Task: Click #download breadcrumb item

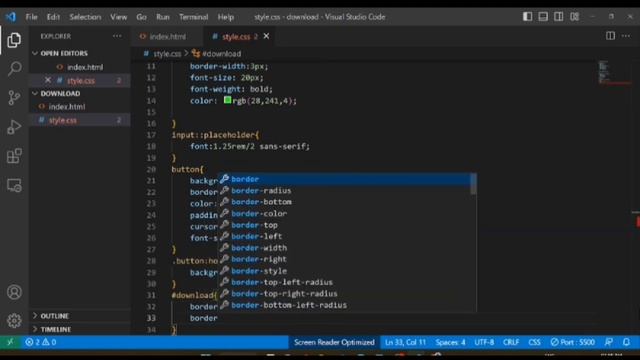Action: 222,53
